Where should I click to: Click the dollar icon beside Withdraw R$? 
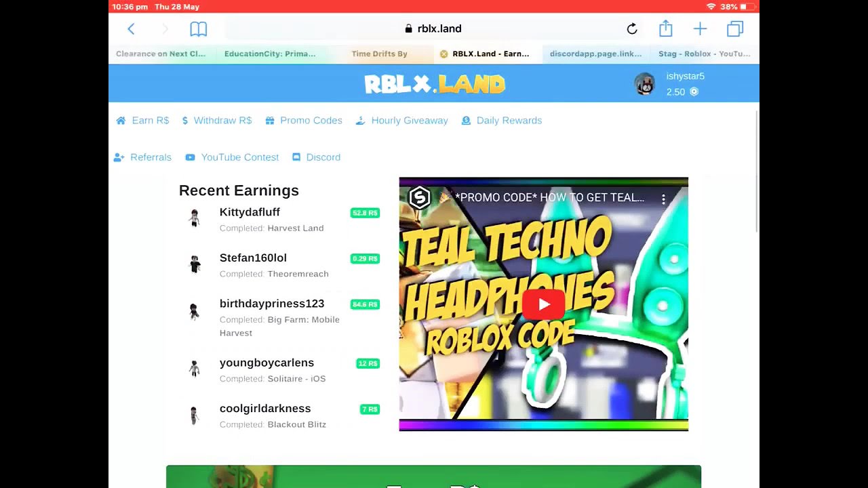point(185,121)
